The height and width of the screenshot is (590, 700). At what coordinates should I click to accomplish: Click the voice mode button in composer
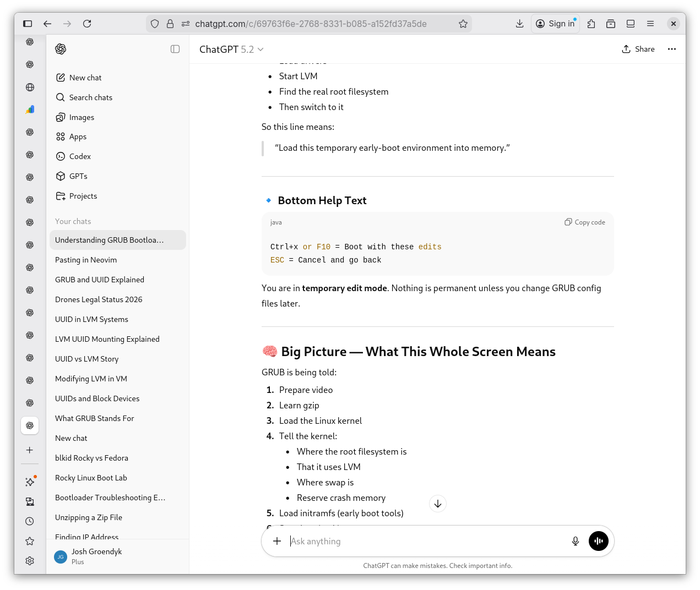tap(598, 541)
